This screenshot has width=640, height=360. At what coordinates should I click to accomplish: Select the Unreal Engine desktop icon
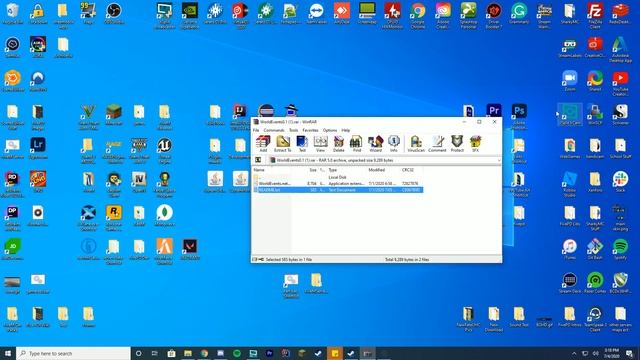[164, 150]
